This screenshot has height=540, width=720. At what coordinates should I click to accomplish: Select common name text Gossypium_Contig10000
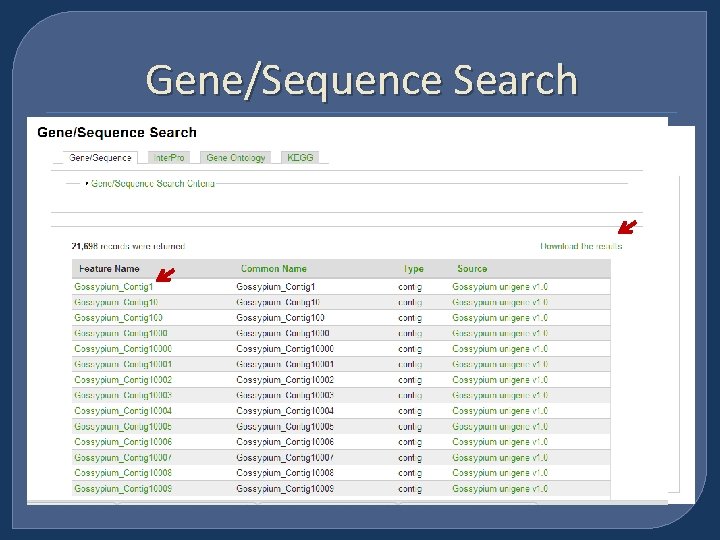coord(285,349)
